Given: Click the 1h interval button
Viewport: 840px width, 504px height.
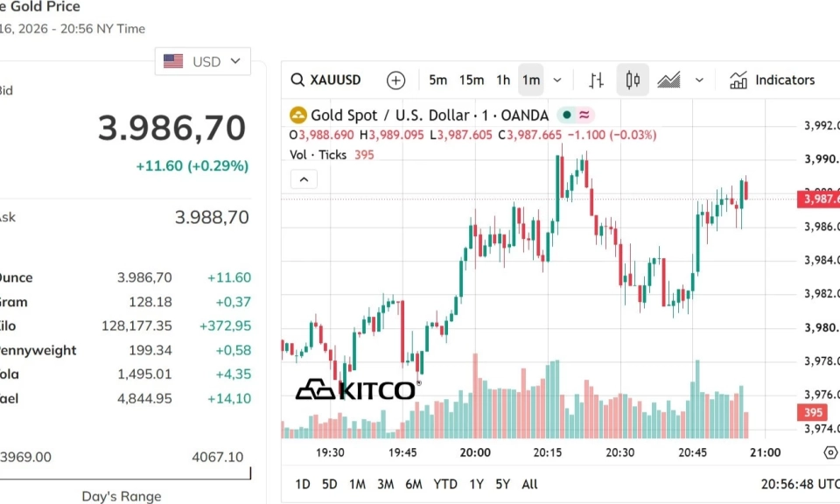Looking at the screenshot, I should point(503,80).
